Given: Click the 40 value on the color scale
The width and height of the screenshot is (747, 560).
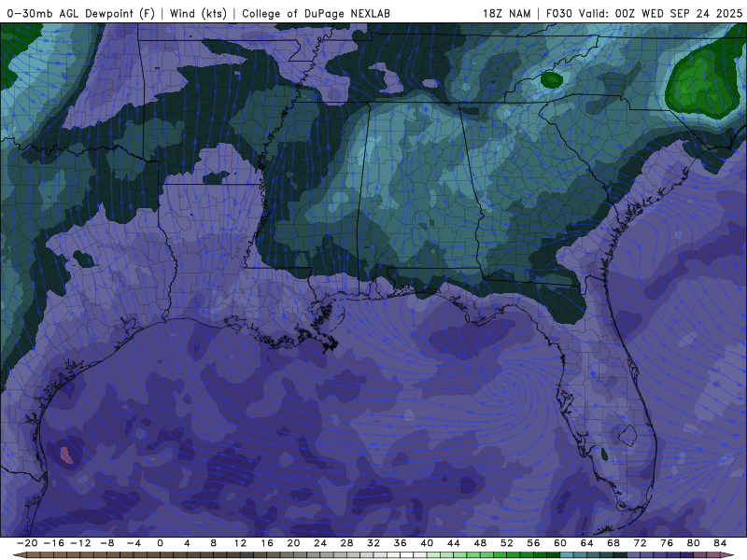Looking at the screenshot, I should [x=427, y=543].
